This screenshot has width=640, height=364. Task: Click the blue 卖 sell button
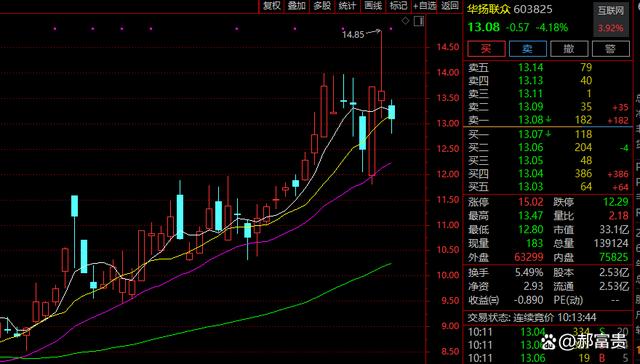[527, 49]
